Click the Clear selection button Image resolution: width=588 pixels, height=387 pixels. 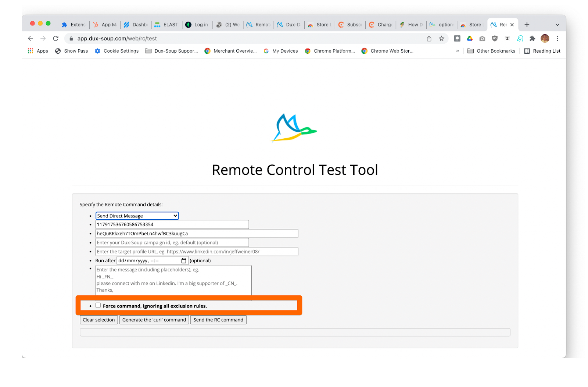(99, 320)
